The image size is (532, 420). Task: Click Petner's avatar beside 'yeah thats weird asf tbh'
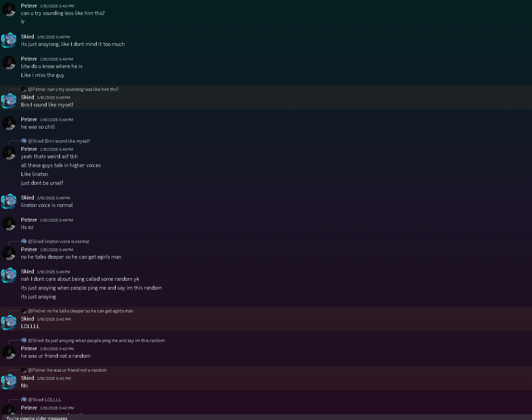click(9, 153)
